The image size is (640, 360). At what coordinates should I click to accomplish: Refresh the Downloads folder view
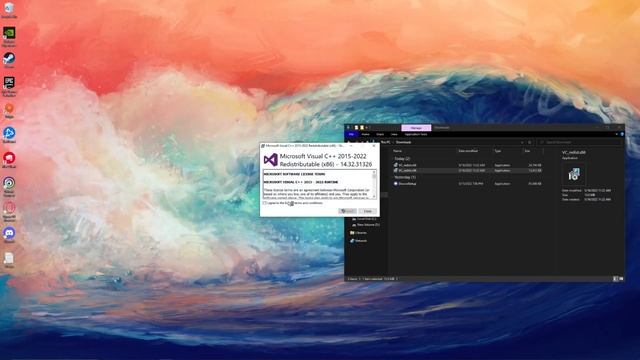coord(529,142)
